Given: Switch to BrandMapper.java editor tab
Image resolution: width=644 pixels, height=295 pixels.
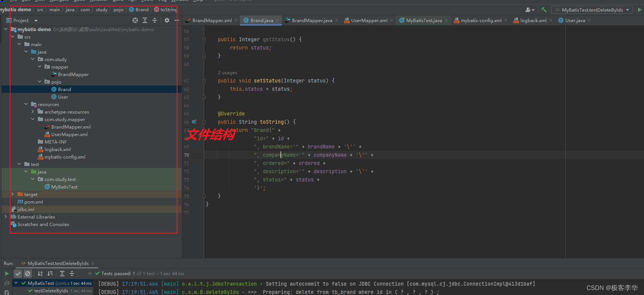Looking at the screenshot, I should [x=312, y=20].
